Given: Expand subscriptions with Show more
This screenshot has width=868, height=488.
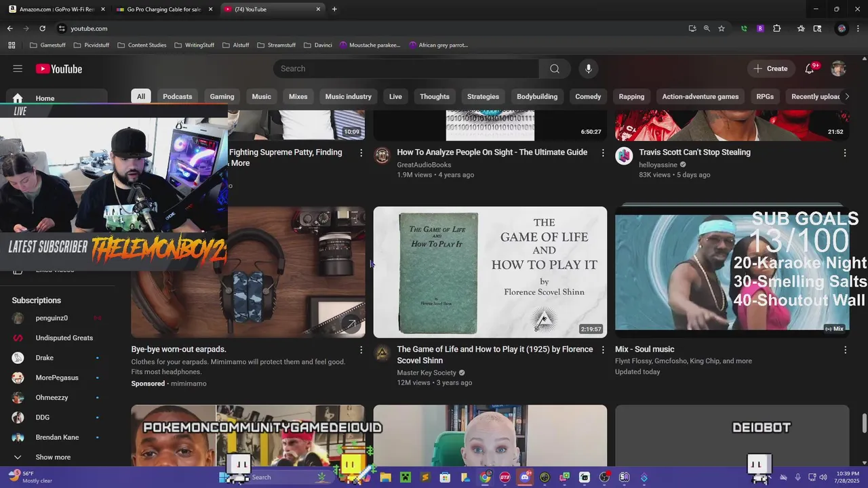Looking at the screenshot, I should coord(54,457).
